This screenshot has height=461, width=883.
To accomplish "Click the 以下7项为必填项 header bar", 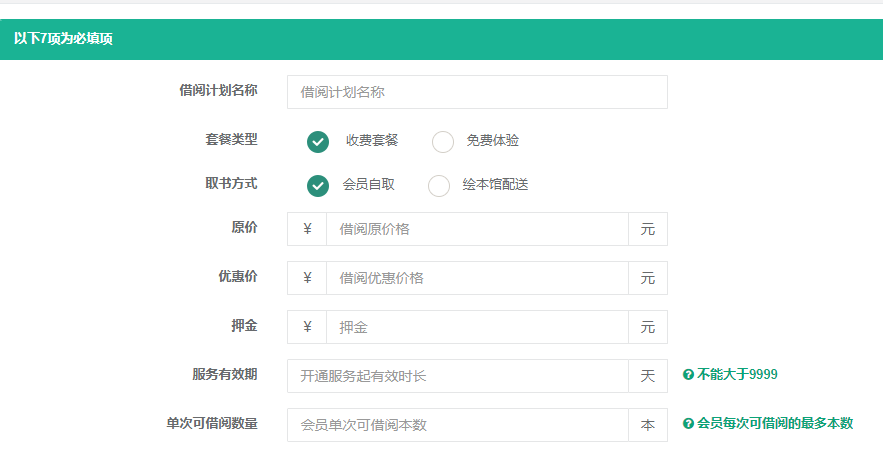I will point(442,39).
